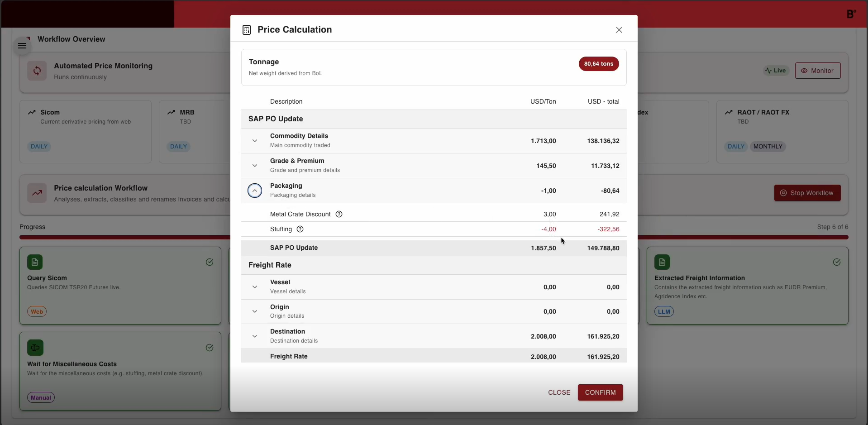
Task: Click the check mark on Extracted Freight Information card
Action: click(837, 262)
